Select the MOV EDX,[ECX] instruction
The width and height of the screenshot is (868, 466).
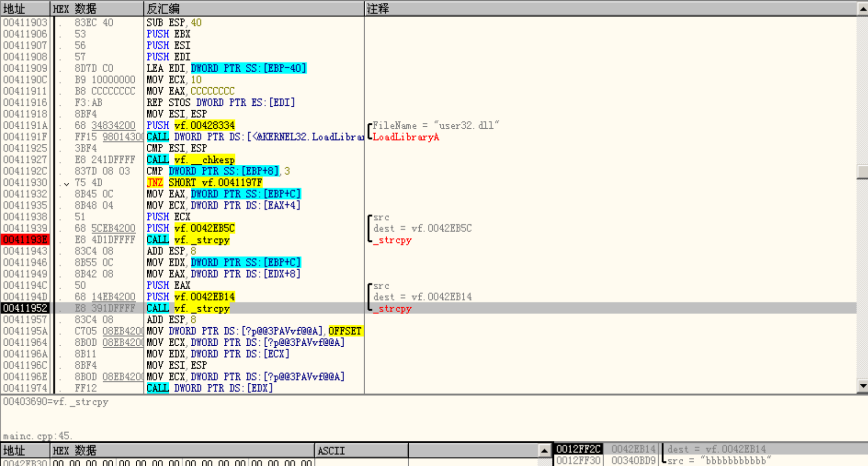tap(218, 354)
